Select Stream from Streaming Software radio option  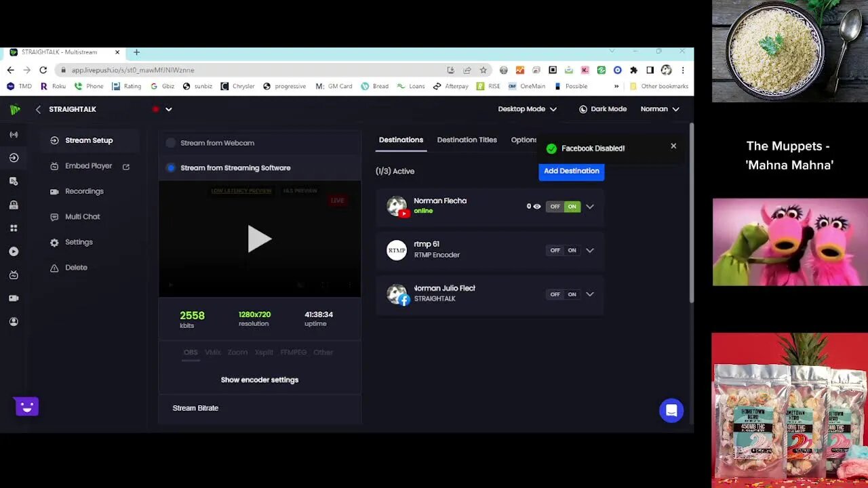171,168
